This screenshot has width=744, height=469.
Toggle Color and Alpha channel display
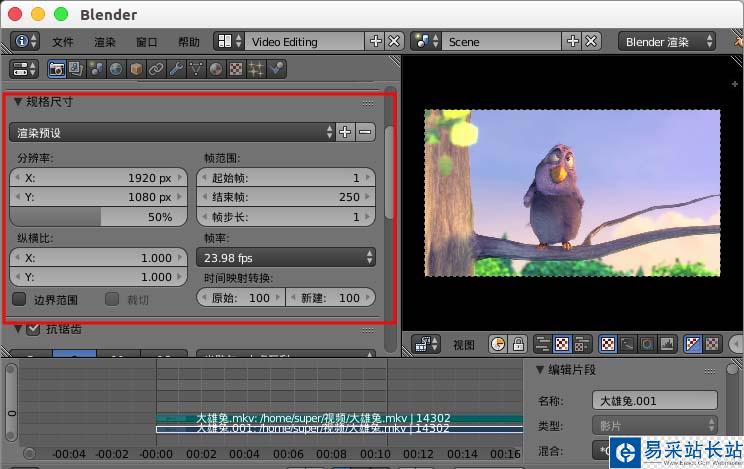pos(692,344)
